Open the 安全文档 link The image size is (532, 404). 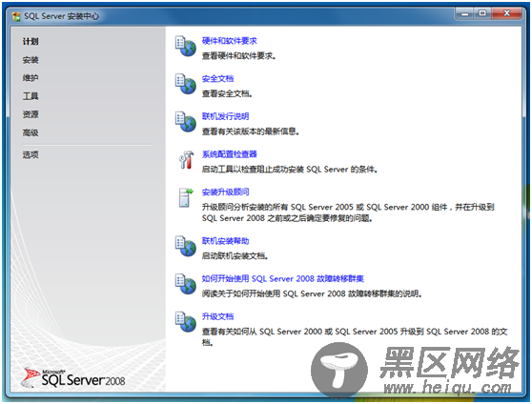[x=217, y=79]
